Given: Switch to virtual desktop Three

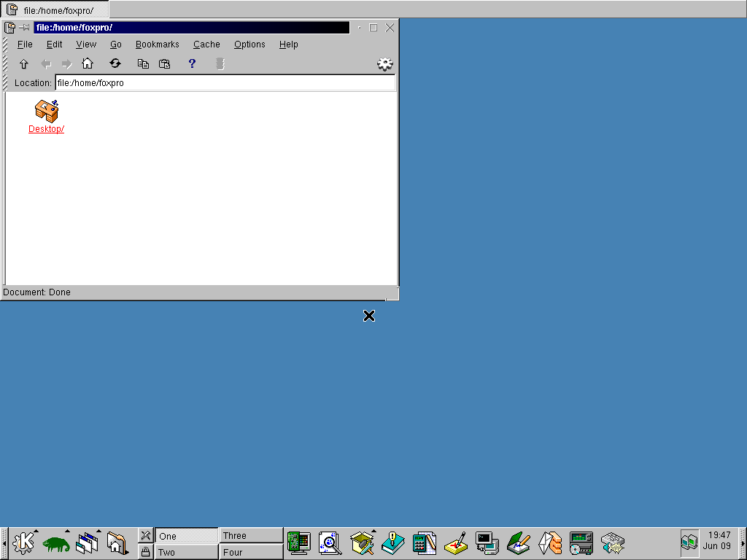Looking at the screenshot, I should click(250, 534).
